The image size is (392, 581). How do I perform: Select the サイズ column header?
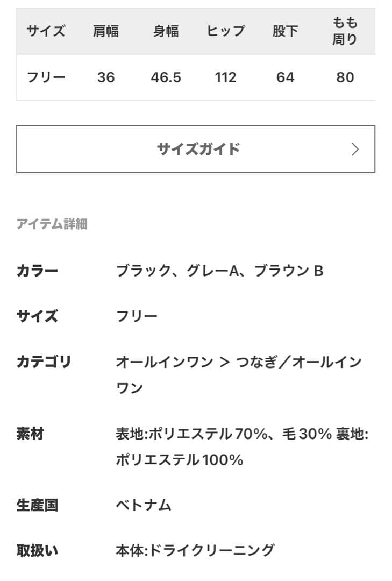[x=46, y=31]
